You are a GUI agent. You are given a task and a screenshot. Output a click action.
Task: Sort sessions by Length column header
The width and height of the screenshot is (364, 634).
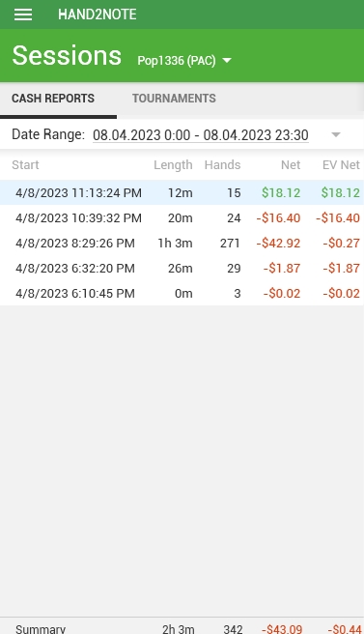pyautogui.click(x=173, y=165)
